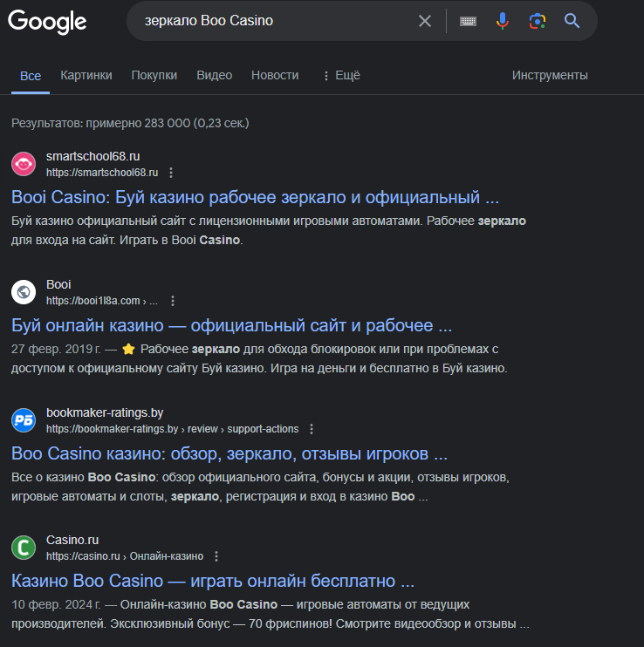Open Казино Boo Casino — играть онлайн link
Viewport: 644px width, 647px height.
[213, 581]
